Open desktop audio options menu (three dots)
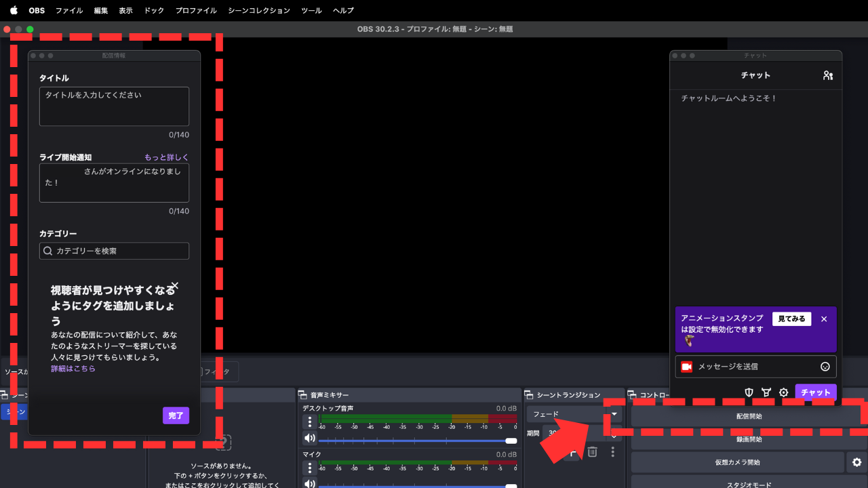 310,422
